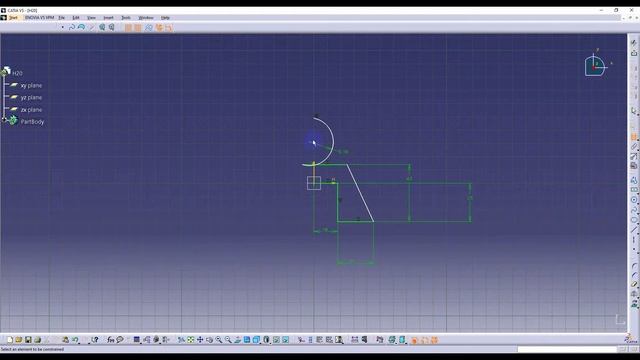Open the Window menu
This screenshot has height=360, width=640.
[146, 18]
